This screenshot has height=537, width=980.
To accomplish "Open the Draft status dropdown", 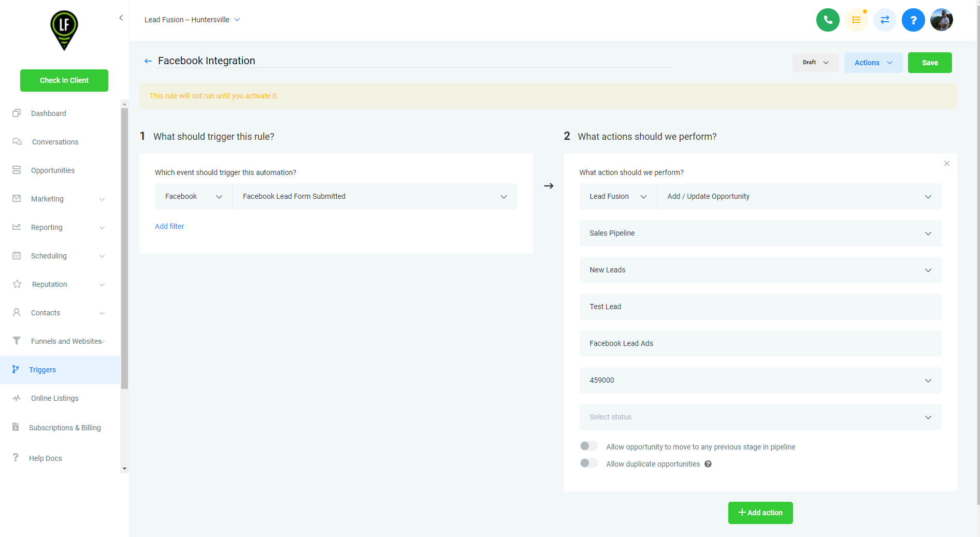I will click(x=815, y=63).
